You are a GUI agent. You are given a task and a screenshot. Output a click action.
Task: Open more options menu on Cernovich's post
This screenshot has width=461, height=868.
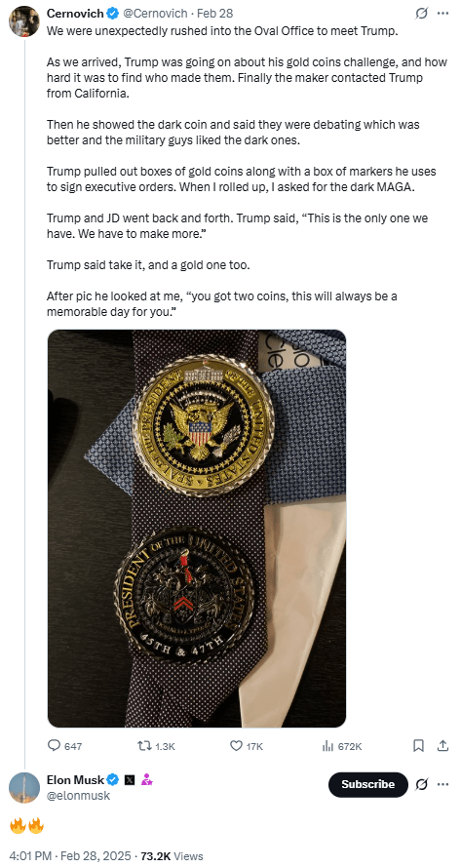point(442,14)
